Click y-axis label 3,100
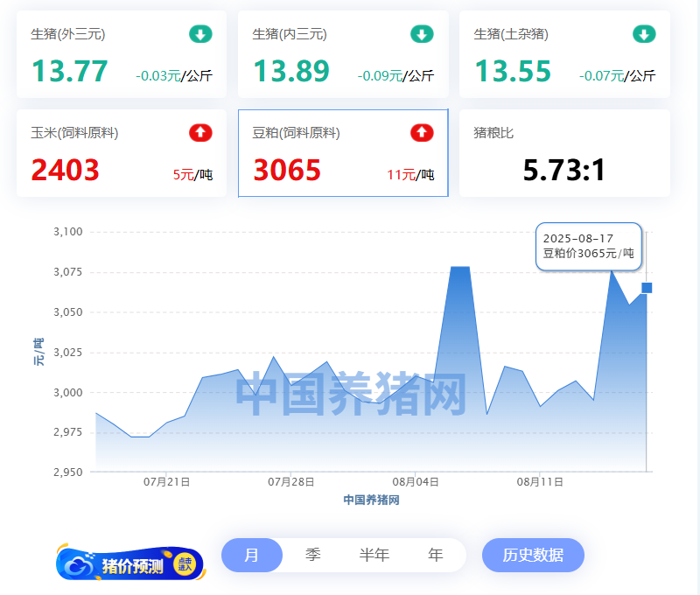700x595 pixels. 68,232
